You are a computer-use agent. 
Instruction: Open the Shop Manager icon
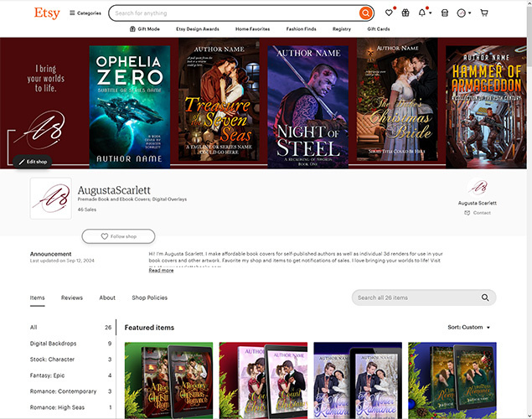[x=445, y=13]
